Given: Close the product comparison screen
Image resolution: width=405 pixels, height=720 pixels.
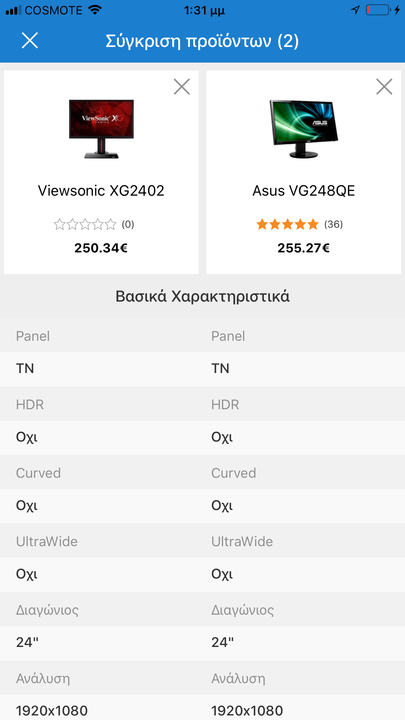Looking at the screenshot, I should click(x=30, y=41).
